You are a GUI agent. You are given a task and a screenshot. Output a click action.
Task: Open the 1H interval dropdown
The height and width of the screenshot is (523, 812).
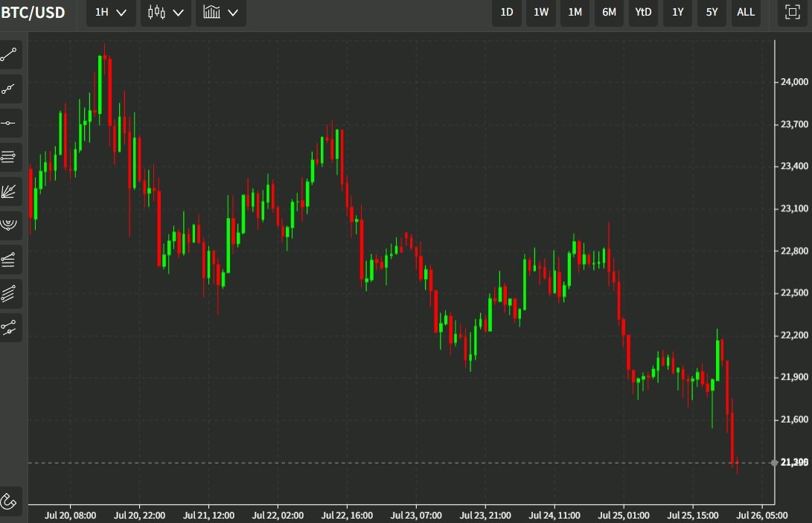pyautogui.click(x=111, y=13)
